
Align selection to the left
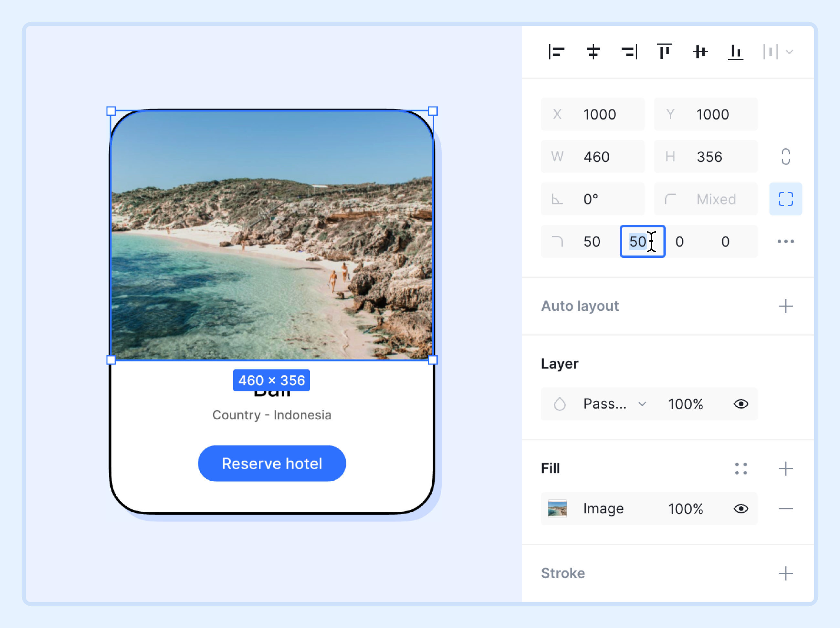[556, 52]
